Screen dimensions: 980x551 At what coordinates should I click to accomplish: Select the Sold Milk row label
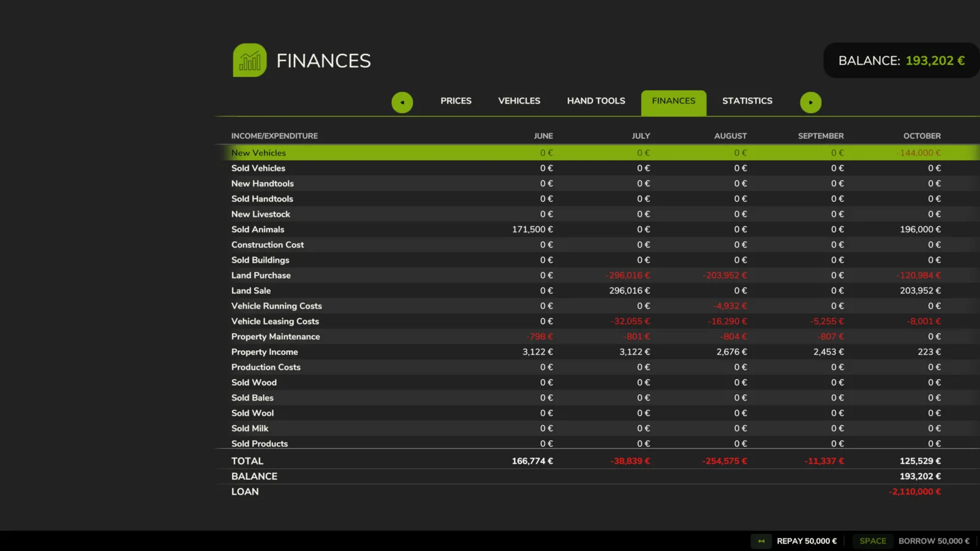click(250, 429)
